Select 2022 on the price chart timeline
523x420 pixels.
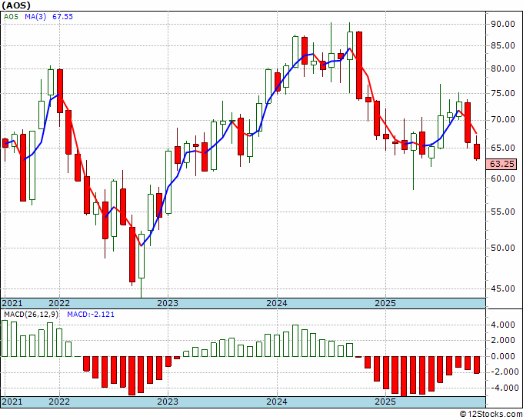pos(59,303)
